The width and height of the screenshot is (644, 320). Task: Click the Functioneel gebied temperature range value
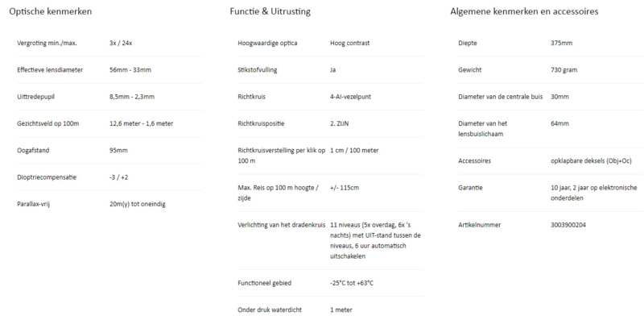(x=352, y=284)
